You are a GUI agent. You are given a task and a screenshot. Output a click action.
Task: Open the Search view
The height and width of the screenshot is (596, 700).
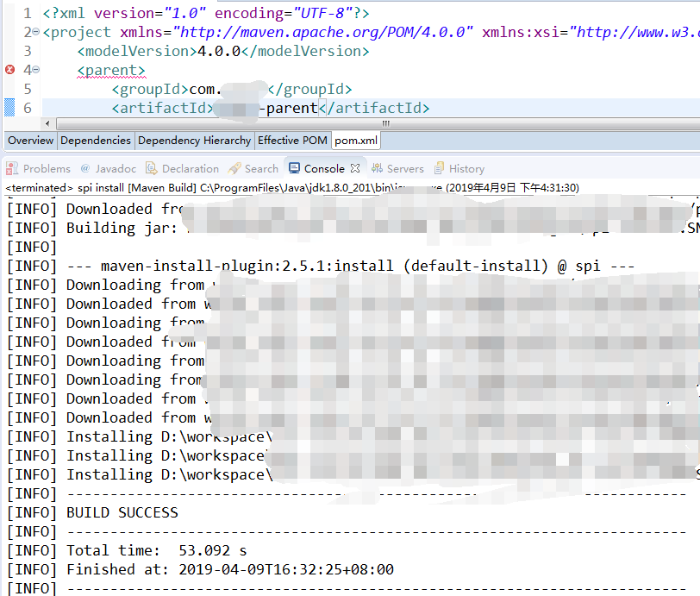253,168
